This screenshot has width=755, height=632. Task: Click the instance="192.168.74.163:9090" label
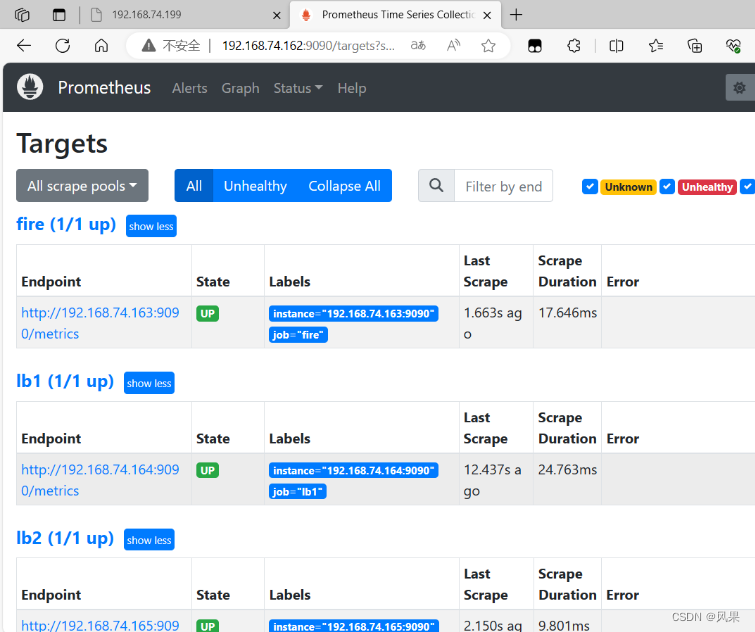pos(353,313)
